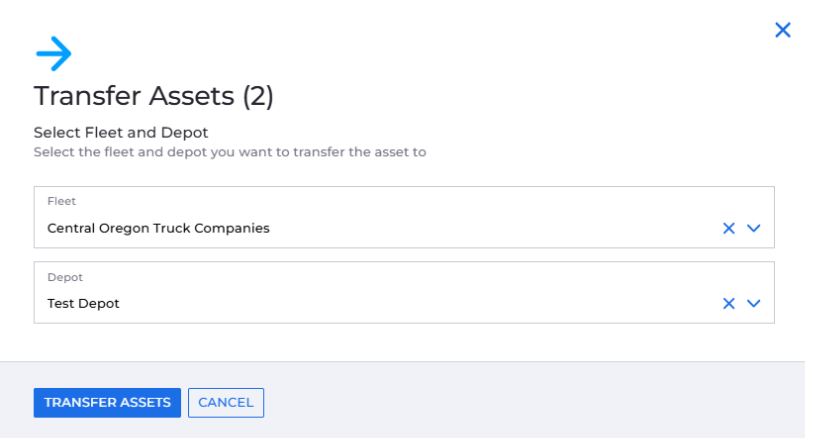Select the 'Test Depot' value text
Screen dimensions: 813x443
[x=83, y=303]
